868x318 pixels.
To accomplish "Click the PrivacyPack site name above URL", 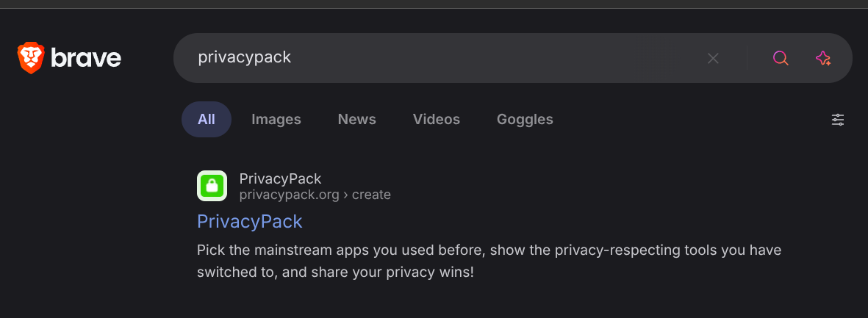I will pyautogui.click(x=280, y=178).
